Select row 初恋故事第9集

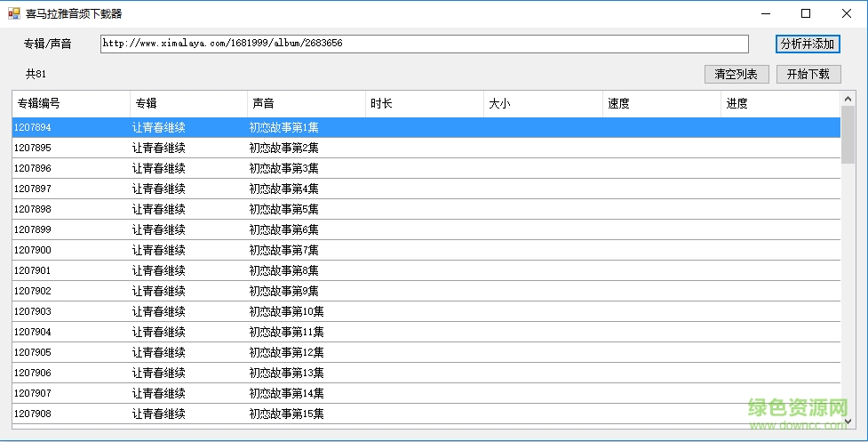(426, 292)
